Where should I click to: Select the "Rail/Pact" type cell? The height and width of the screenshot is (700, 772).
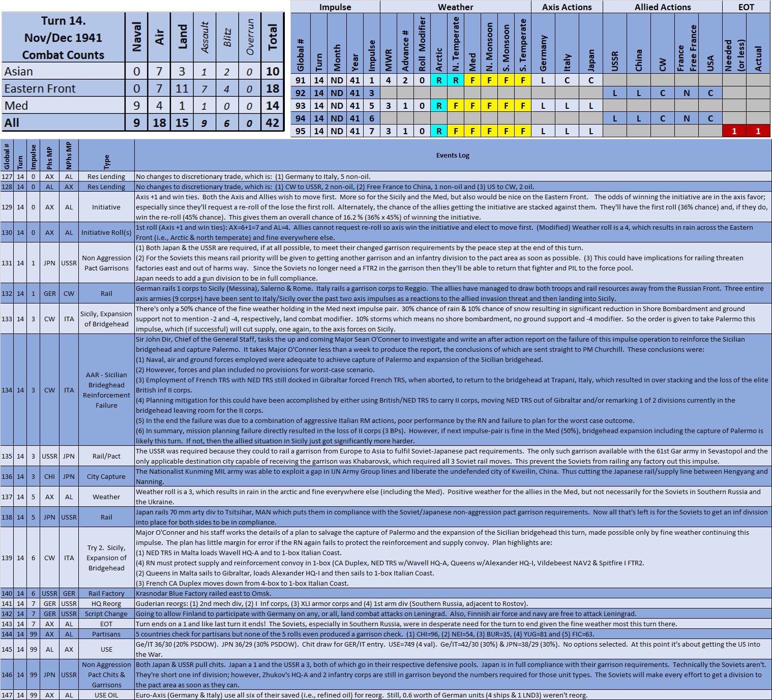[106, 456]
